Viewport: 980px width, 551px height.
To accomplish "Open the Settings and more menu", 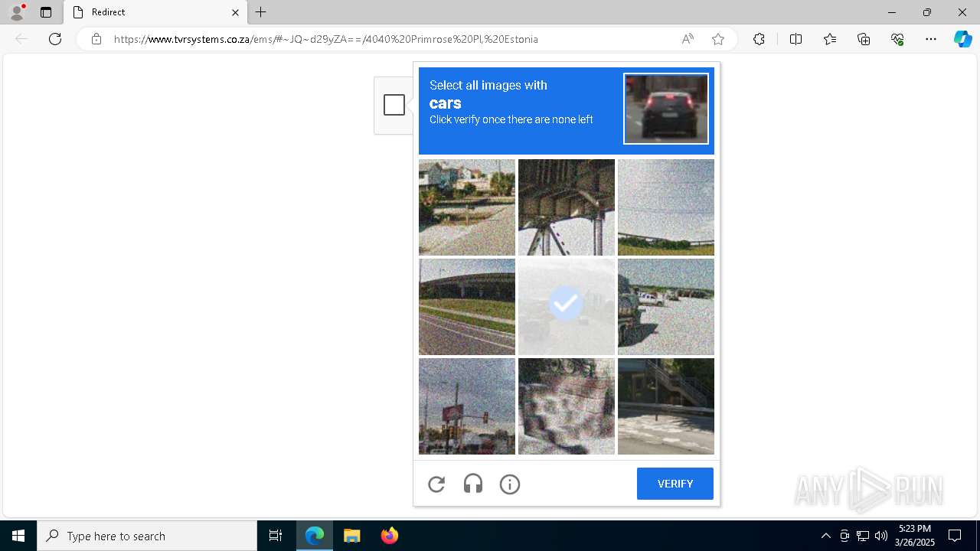I will 931,39.
